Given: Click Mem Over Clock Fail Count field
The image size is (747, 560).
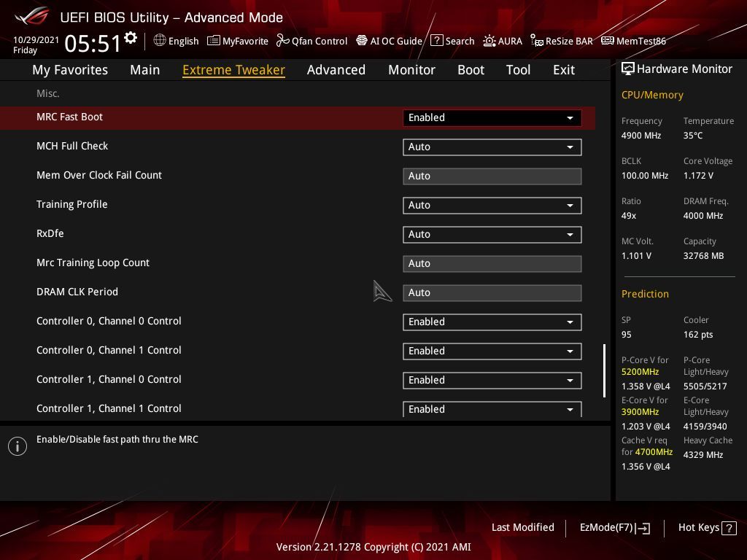Looking at the screenshot, I should coord(492,176).
